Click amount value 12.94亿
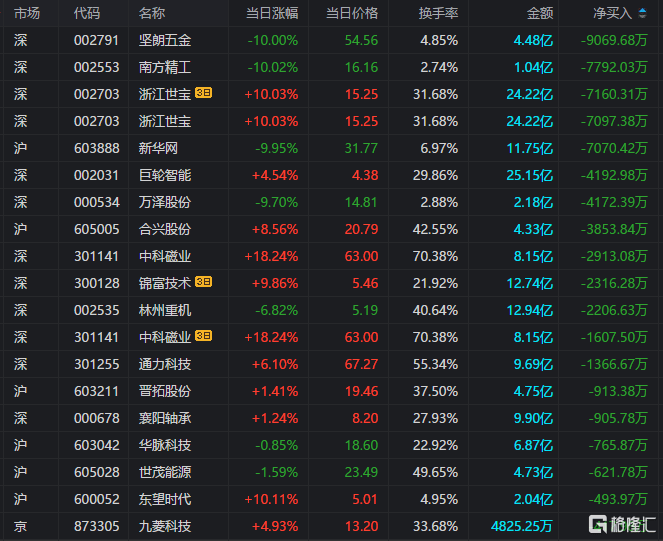 [530, 310]
